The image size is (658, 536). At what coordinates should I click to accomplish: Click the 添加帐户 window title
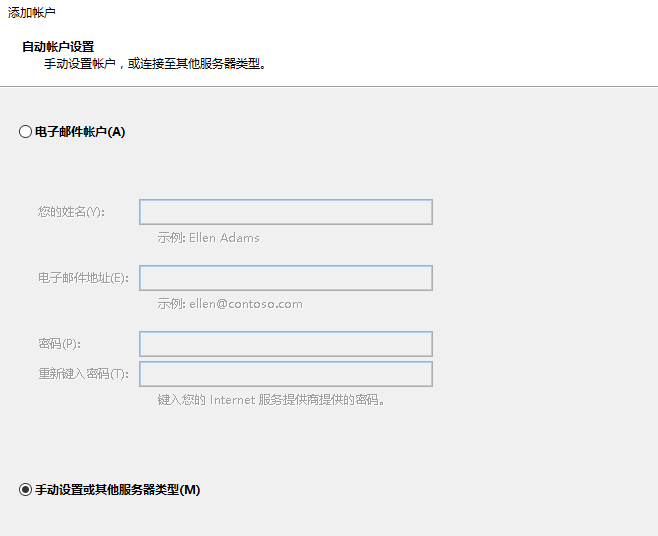(x=32, y=12)
